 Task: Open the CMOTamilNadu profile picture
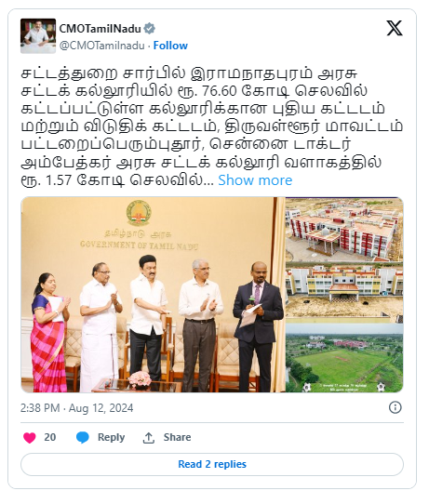click(x=38, y=35)
